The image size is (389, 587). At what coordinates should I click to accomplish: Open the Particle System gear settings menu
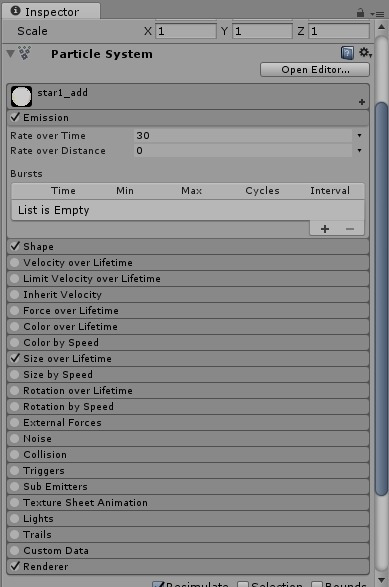(x=365, y=53)
